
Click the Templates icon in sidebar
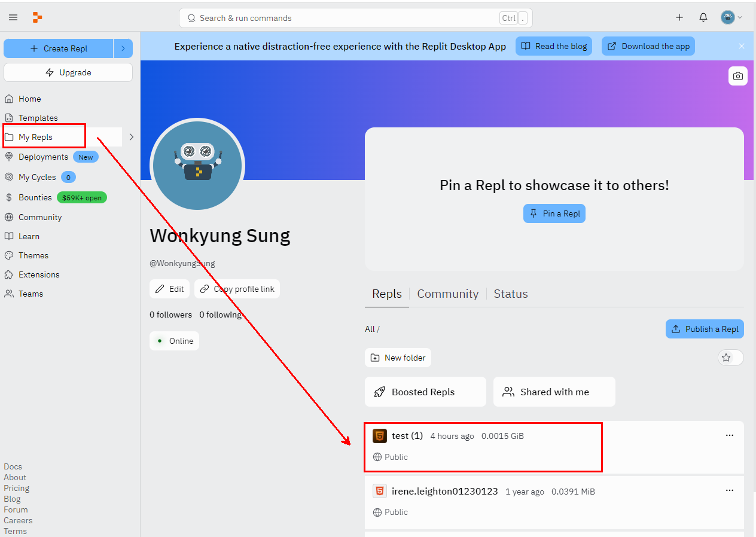(x=9, y=118)
